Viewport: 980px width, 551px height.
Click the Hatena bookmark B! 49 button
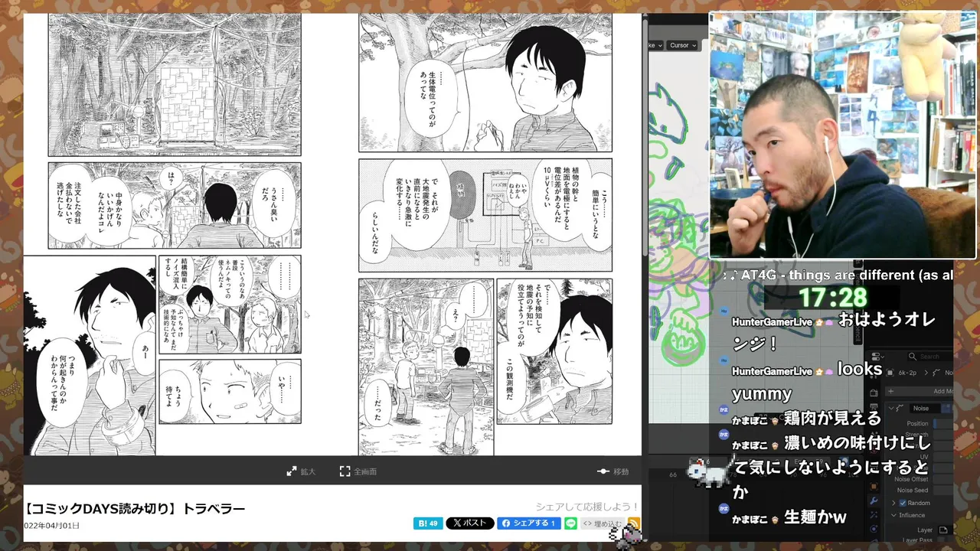click(x=428, y=523)
